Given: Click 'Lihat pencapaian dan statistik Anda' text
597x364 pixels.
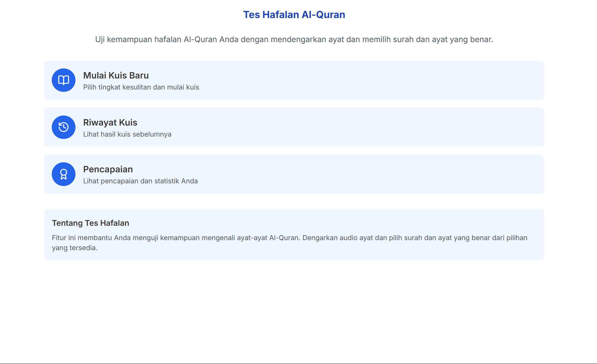Looking at the screenshot, I should (140, 181).
